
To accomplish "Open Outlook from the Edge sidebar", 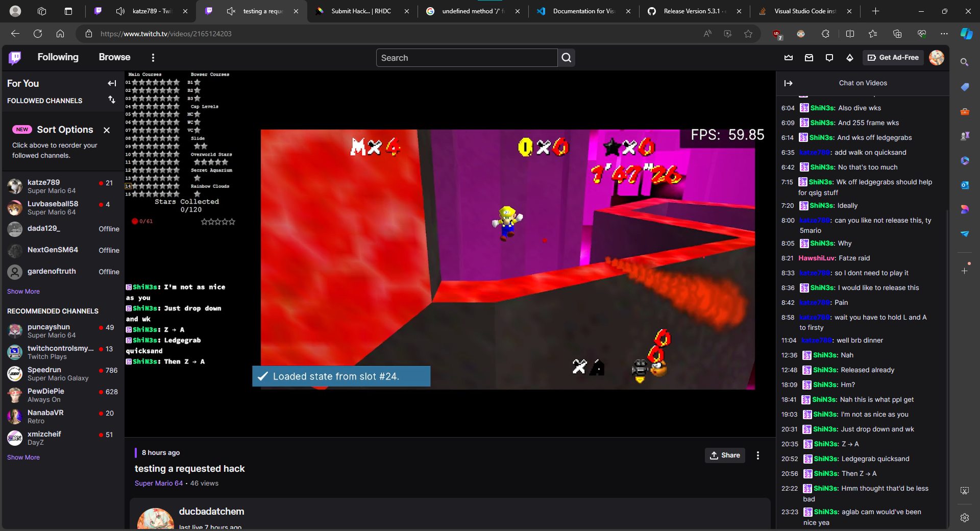I will [x=965, y=185].
